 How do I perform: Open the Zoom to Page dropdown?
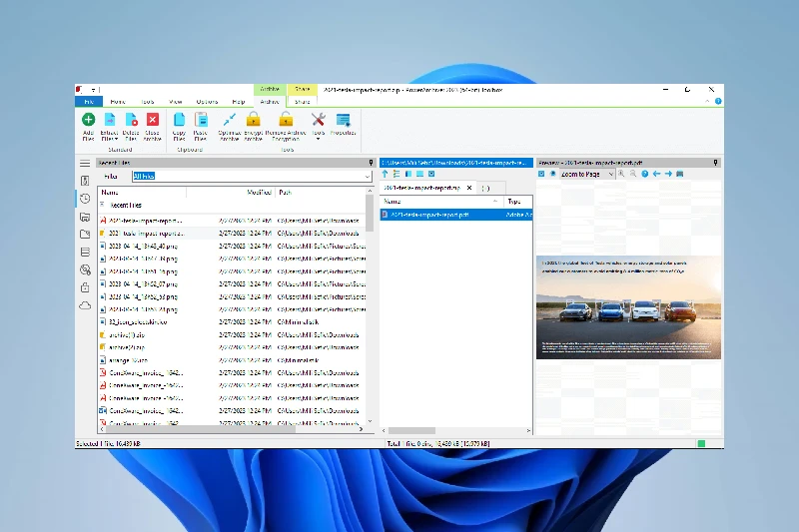[587, 174]
